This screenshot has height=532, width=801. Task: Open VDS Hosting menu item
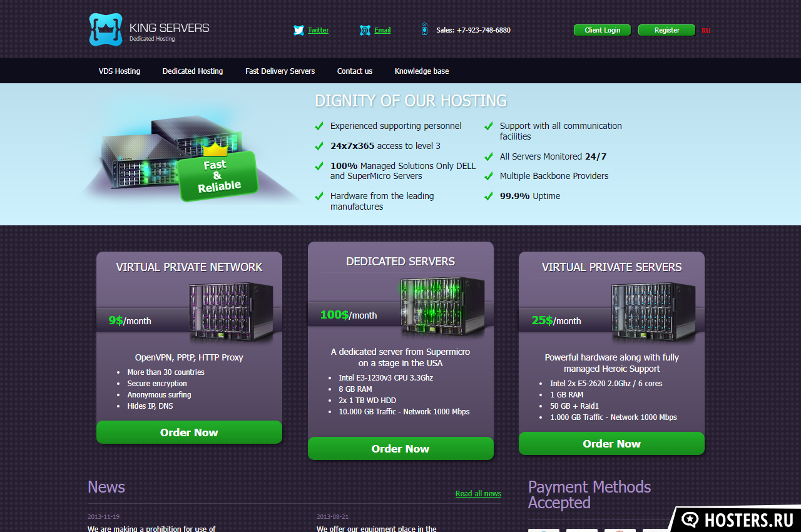pyautogui.click(x=120, y=71)
